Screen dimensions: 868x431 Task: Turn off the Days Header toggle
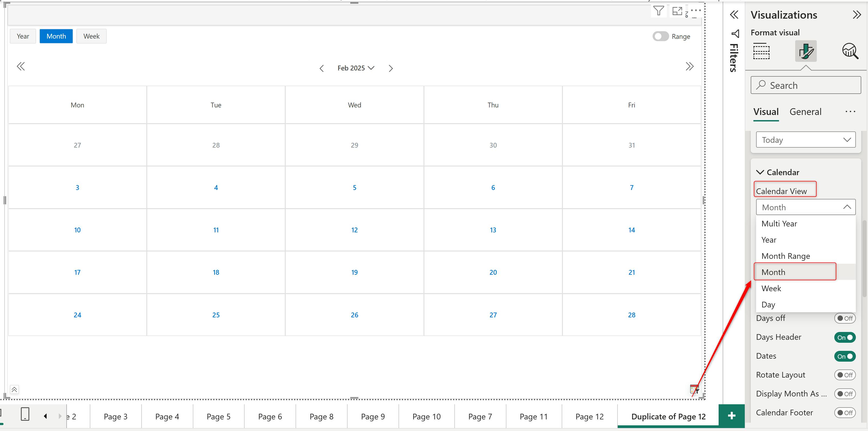click(x=845, y=337)
